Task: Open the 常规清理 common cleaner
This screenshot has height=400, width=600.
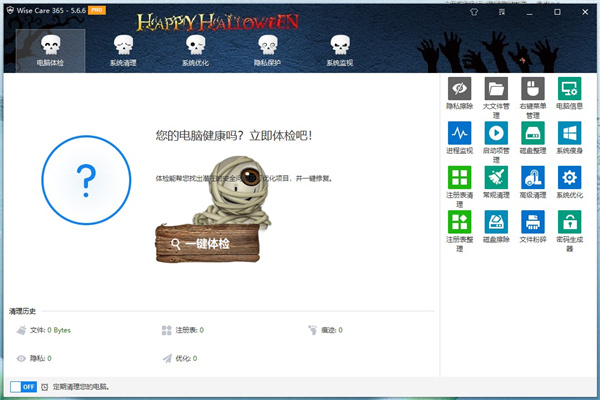Action: pos(496,177)
